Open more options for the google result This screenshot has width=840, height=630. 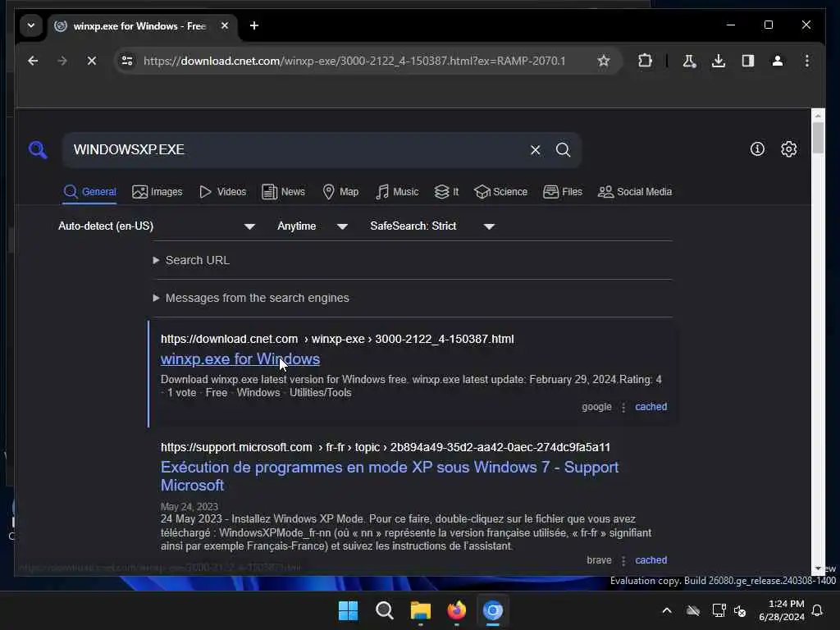(623, 408)
